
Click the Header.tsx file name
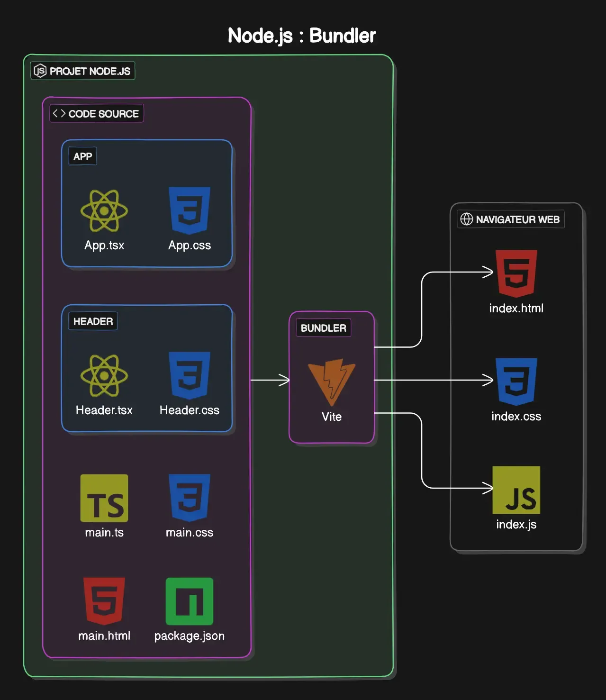click(104, 410)
